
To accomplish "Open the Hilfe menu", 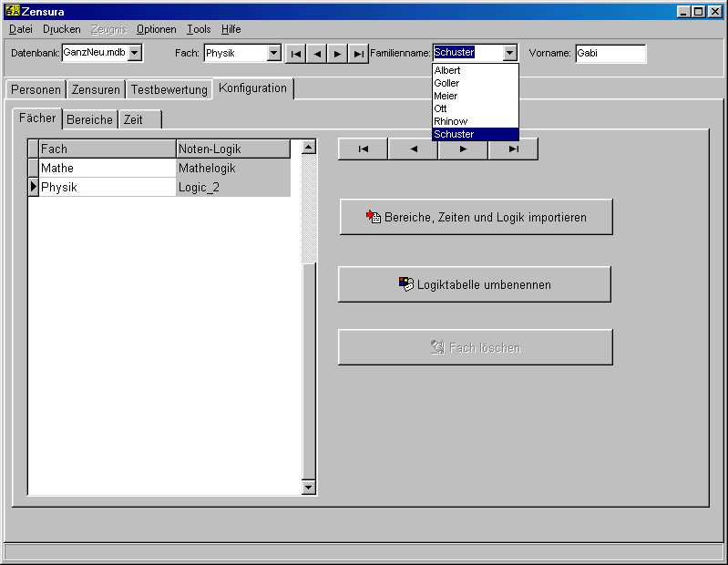I will click(231, 29).
